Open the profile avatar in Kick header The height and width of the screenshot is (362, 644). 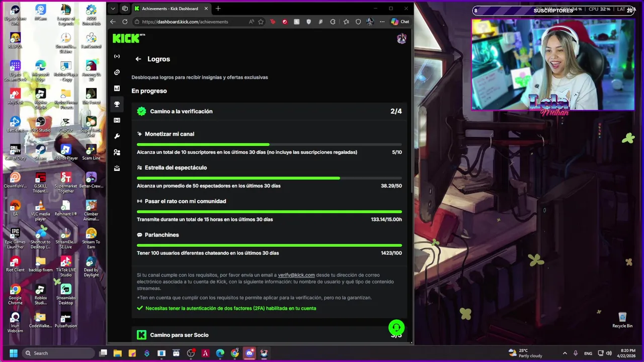click(401, 39)
